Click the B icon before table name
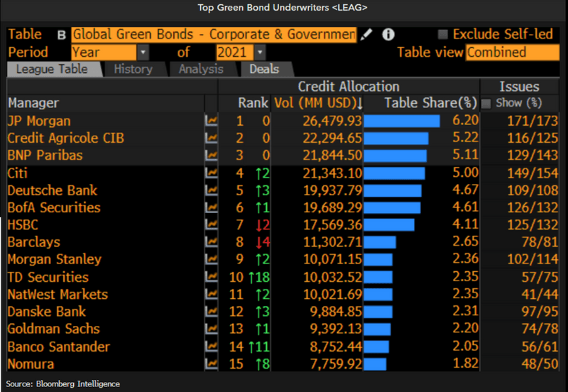Image resolution: width=568 pixels, height=392 pixels. (62, 35)
